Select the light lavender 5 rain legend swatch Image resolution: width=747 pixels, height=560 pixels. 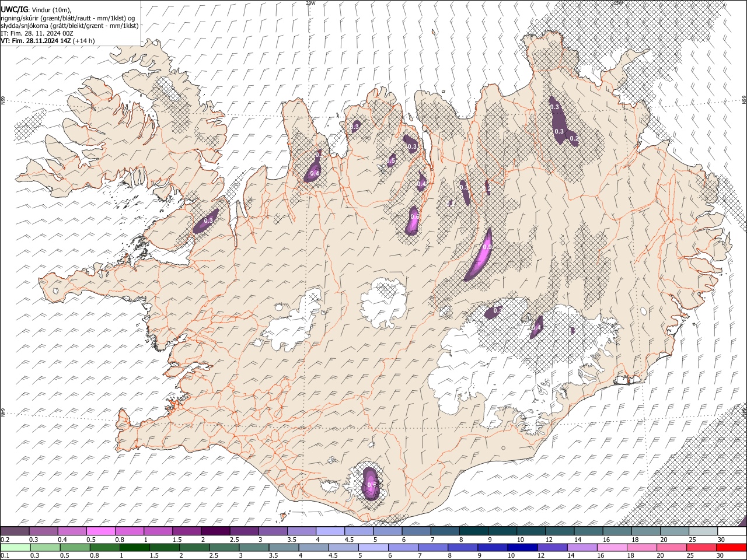[372, 547]
